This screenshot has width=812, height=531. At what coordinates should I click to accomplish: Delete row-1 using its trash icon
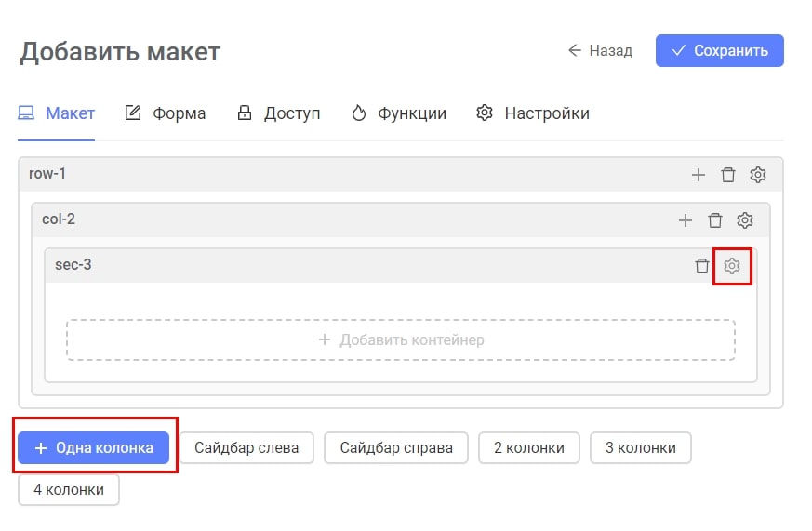tap(728, 175)
